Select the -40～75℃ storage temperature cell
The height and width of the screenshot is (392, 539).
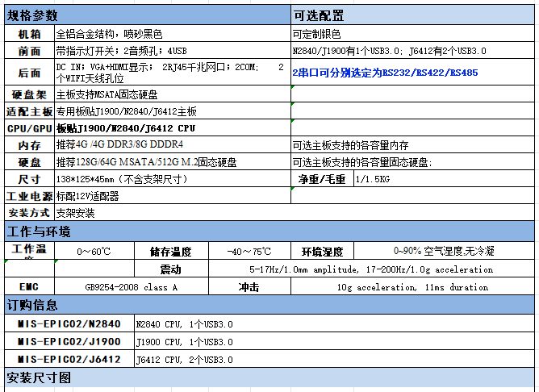[x=249, y=251]
